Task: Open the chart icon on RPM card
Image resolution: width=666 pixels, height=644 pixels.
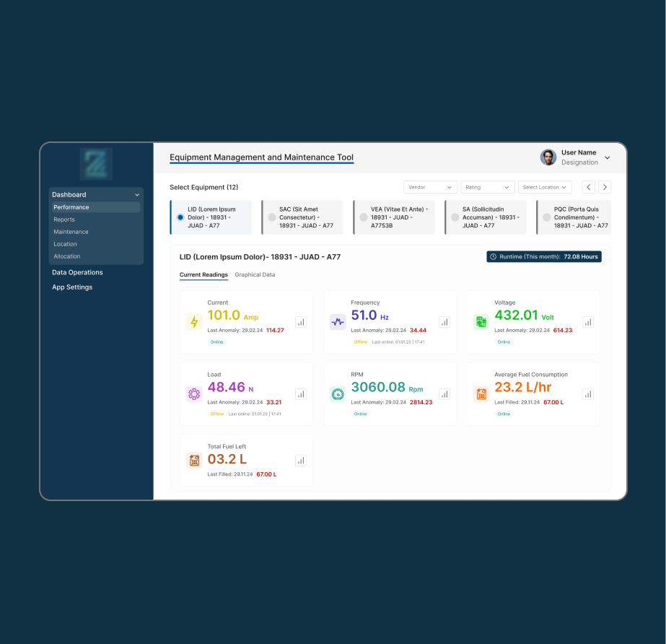Action: click(x=444, y=394)
